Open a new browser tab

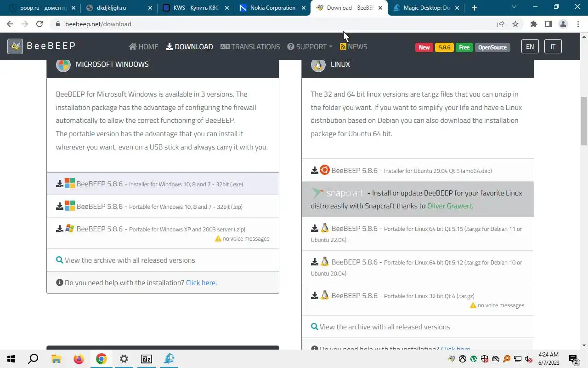tap(475, 8)
